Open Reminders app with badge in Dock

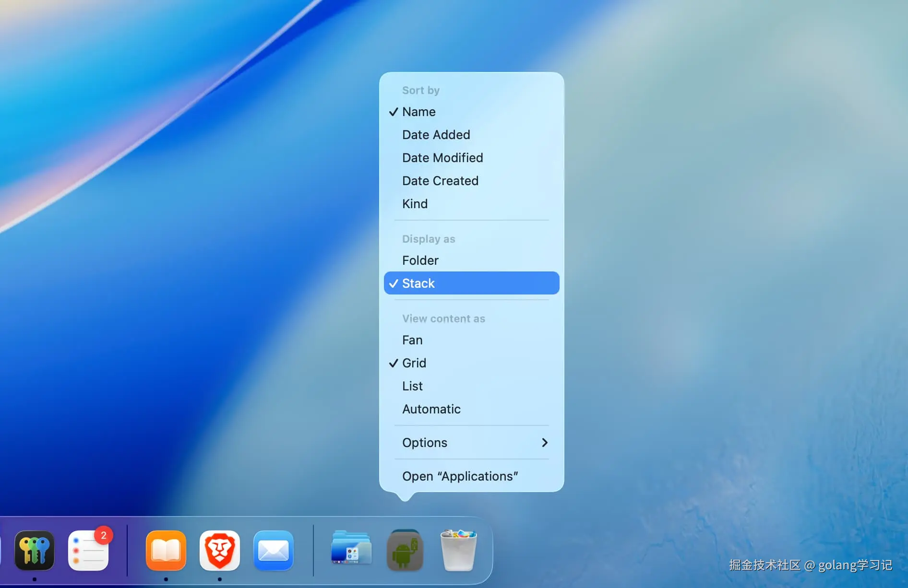pyautogui.click(x=89, y=551)
